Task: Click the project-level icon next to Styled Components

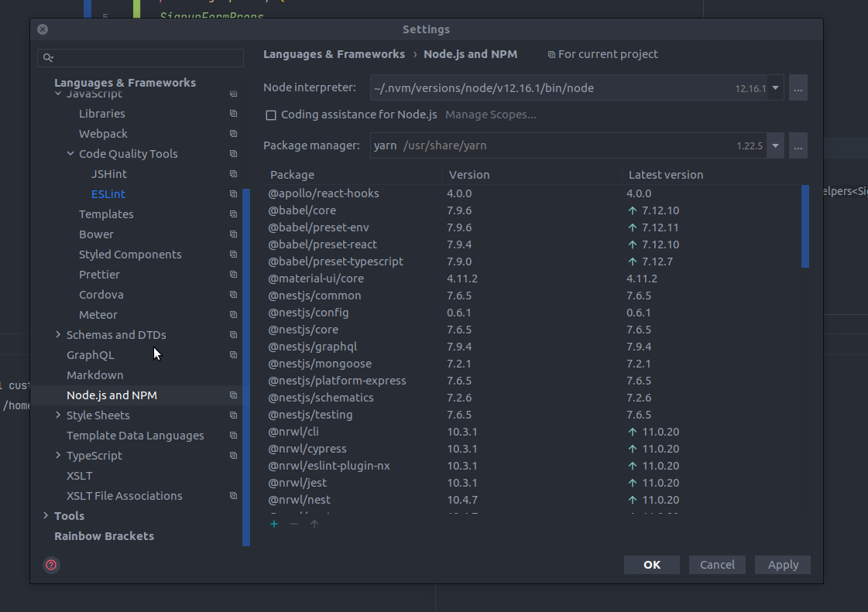Action: (234, 255)
